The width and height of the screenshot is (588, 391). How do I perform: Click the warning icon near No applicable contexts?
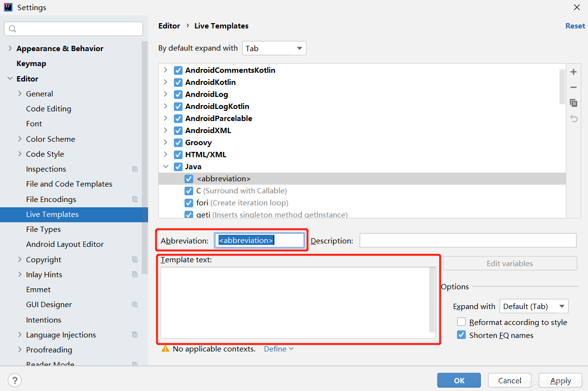pyautogui.click(x=165, y=349)
